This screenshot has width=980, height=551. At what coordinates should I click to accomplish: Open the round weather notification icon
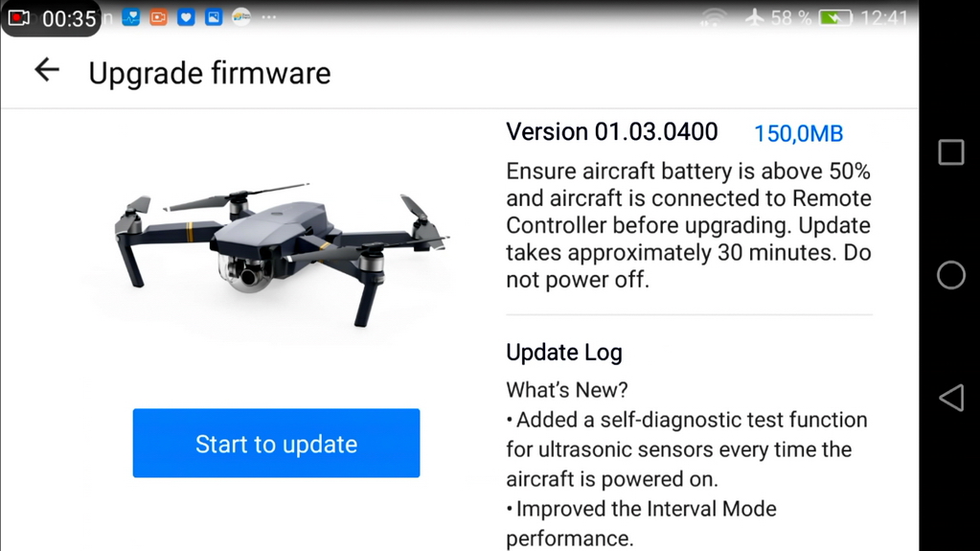tap(241, 17)
